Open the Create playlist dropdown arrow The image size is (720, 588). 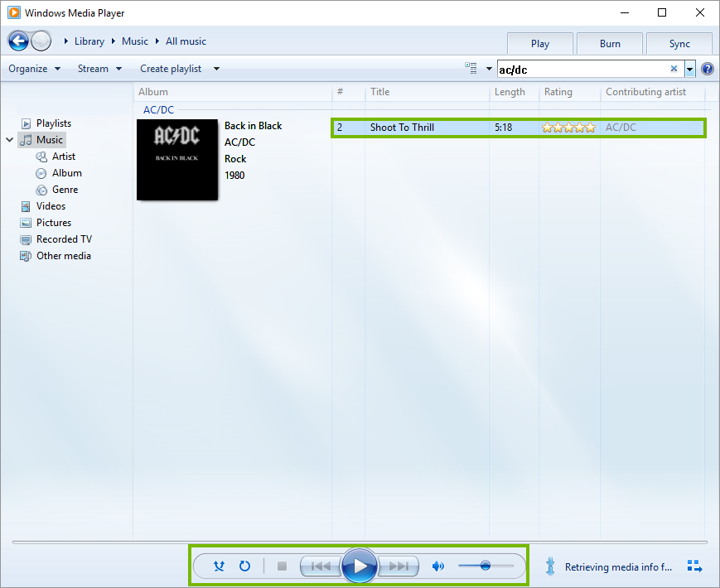click(215, 69)
